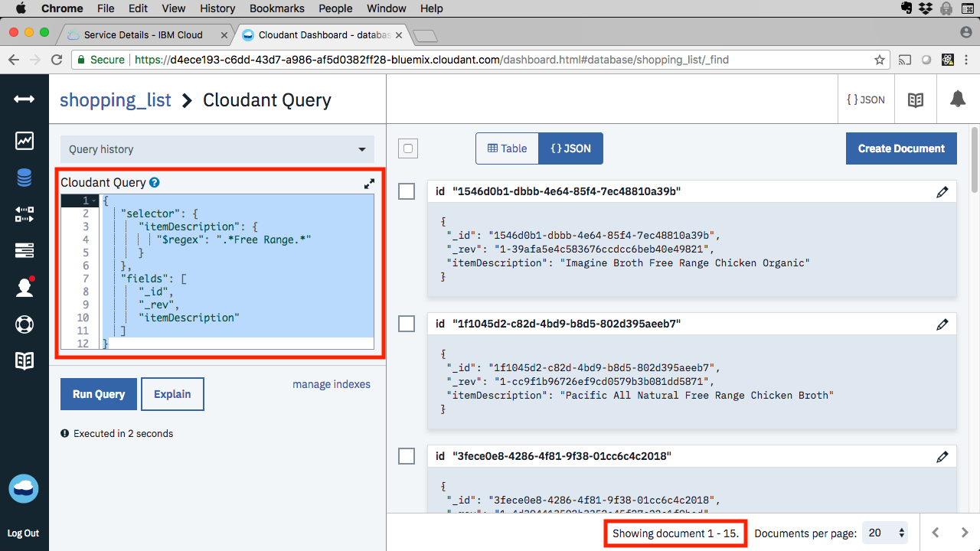This screenshot has height=551, width=980.
Task: Switch to Table view
Action: coord(508,148)
